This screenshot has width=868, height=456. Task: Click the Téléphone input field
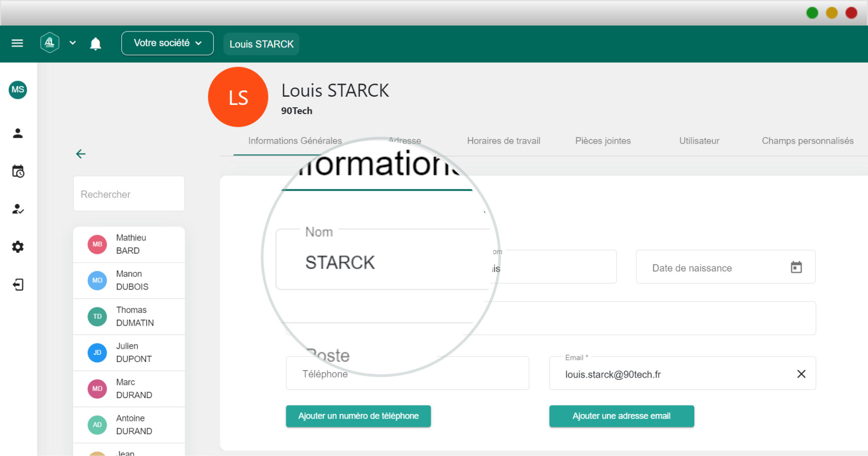(407, 373)
